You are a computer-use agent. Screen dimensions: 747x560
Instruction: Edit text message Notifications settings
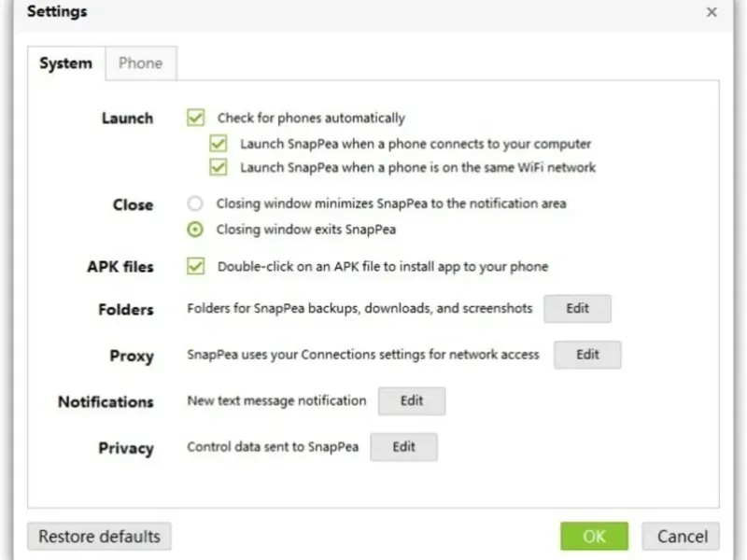(412, 400)
